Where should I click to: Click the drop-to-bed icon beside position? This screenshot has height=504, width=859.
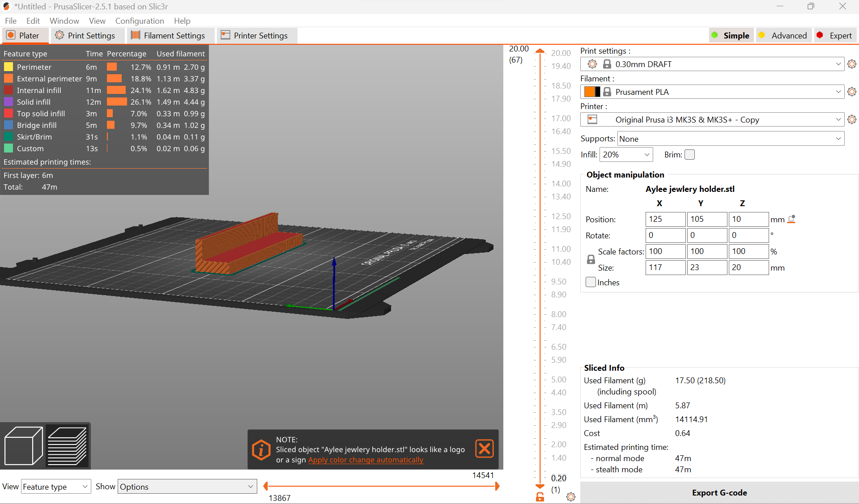(791, 219)
